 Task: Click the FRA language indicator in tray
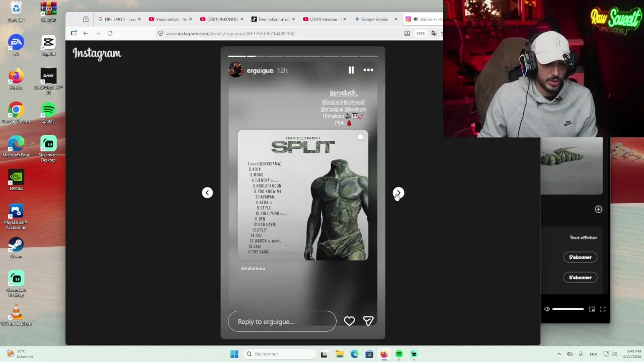click(x=594, y=354)
